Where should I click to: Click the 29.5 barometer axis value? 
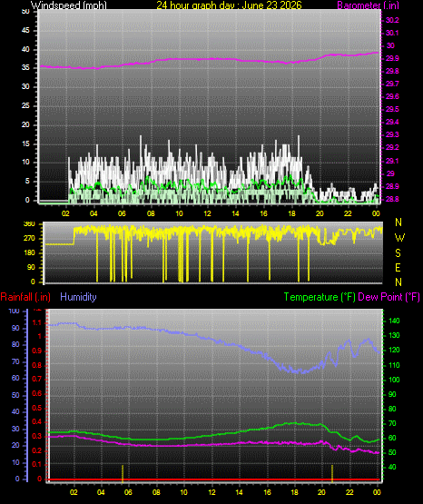(392, 109)
